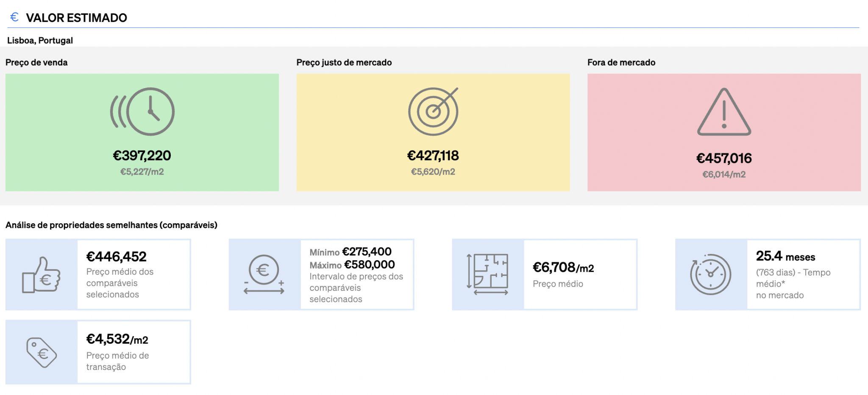Click the thumbs-up euro icon near €446,452

click(x=41, y=275)
